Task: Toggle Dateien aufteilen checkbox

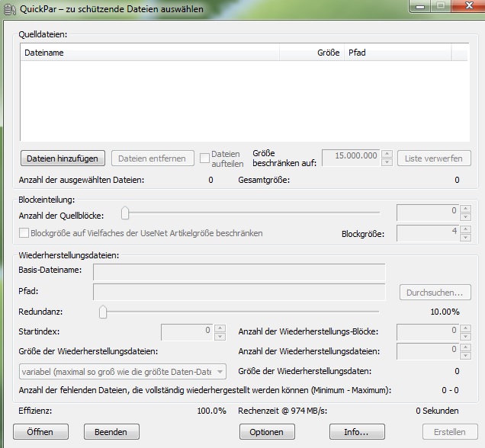Action: click(x=204, y=158)
